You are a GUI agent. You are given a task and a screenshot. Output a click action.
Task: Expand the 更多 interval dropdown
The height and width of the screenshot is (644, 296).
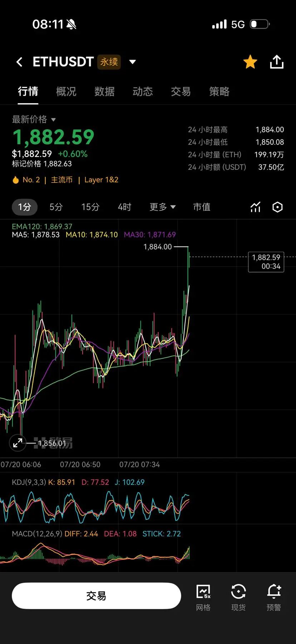pos(163,207)
